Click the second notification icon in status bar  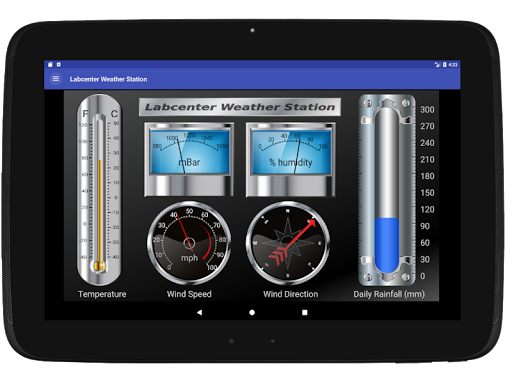coord(59,64)
